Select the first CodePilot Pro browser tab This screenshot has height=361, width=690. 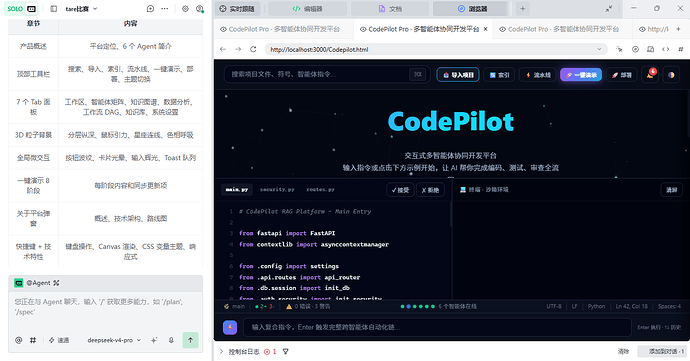coord(283,29)
